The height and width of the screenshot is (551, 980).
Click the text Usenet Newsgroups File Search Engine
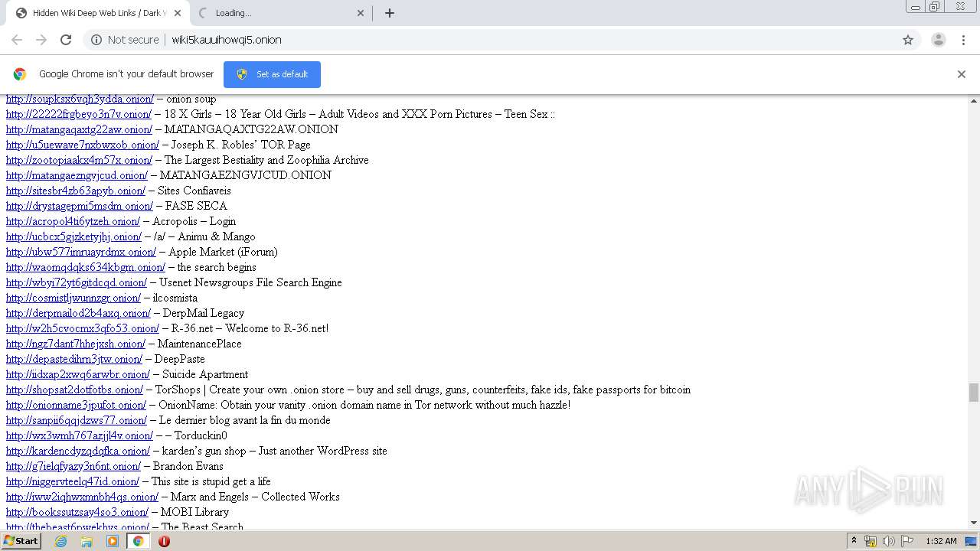pos(250,282)
